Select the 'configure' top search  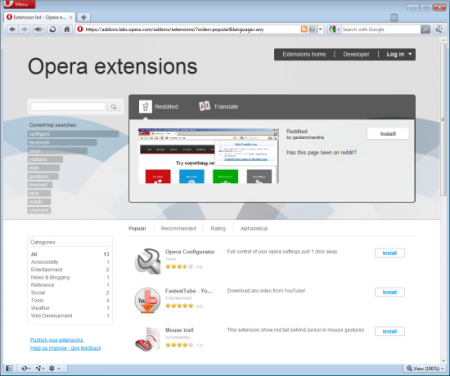click(x=73, y=134)
